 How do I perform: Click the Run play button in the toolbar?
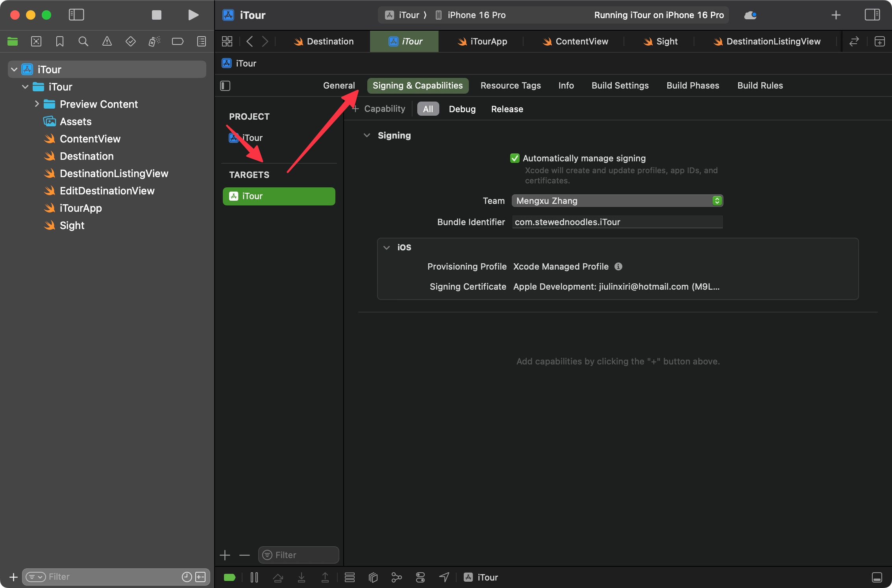tap(193, 15)
